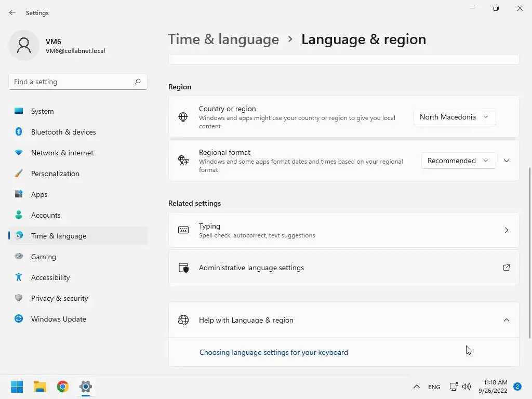
Task: Collapse Help with Language & region
Action: pyautogui.click(x=507, y=320)
